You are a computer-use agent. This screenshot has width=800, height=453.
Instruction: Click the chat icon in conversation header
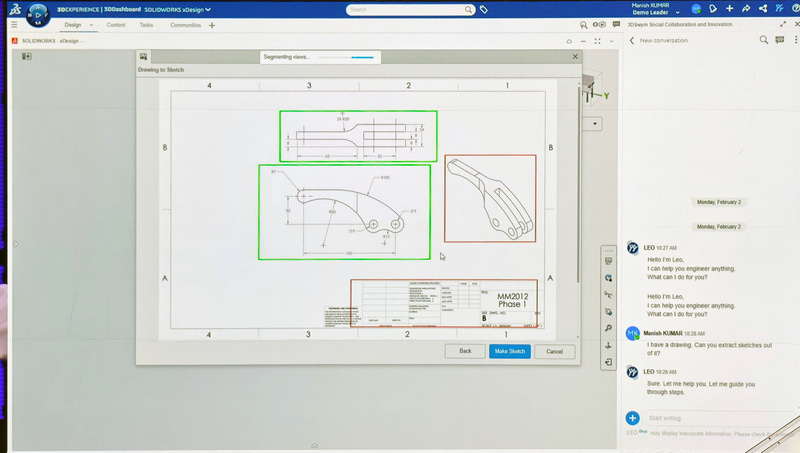(x=780, y=40)
